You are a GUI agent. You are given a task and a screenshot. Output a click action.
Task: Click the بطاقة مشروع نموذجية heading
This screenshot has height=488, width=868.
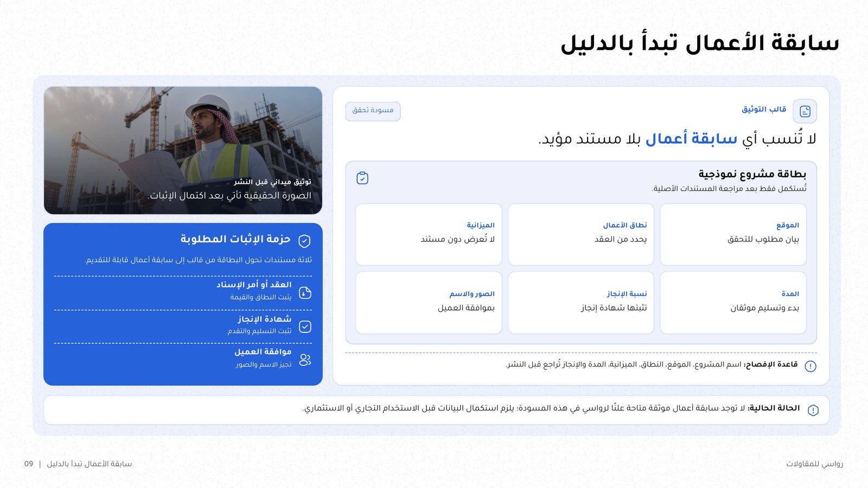pos(752,174)
